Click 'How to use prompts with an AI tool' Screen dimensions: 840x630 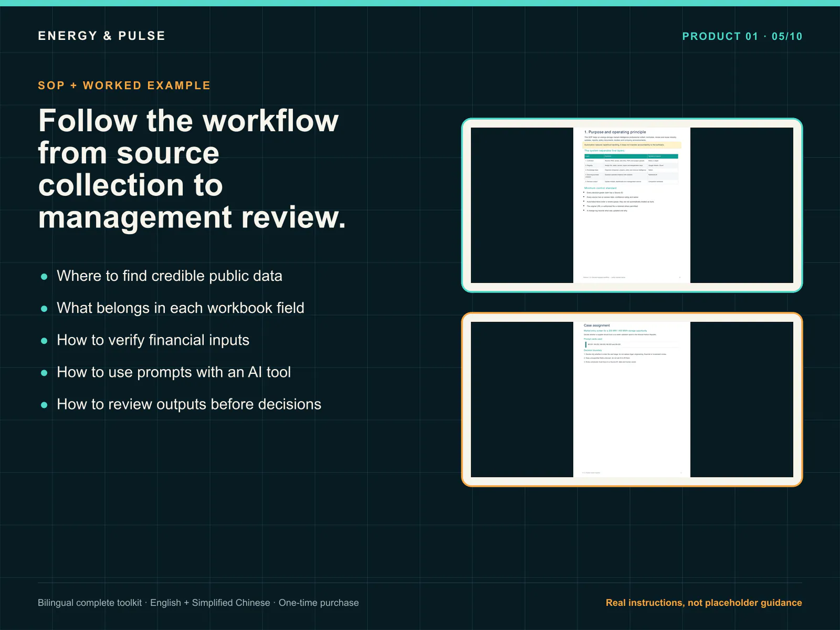(173, 372)
